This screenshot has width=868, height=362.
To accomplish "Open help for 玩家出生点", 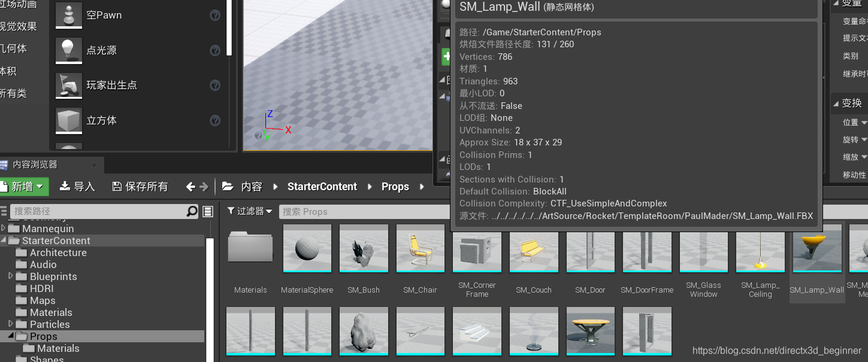I will point(215,86).
